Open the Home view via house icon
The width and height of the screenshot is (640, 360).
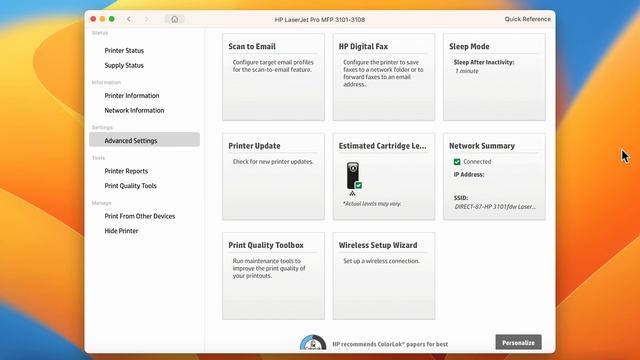(x=174, y=19)
